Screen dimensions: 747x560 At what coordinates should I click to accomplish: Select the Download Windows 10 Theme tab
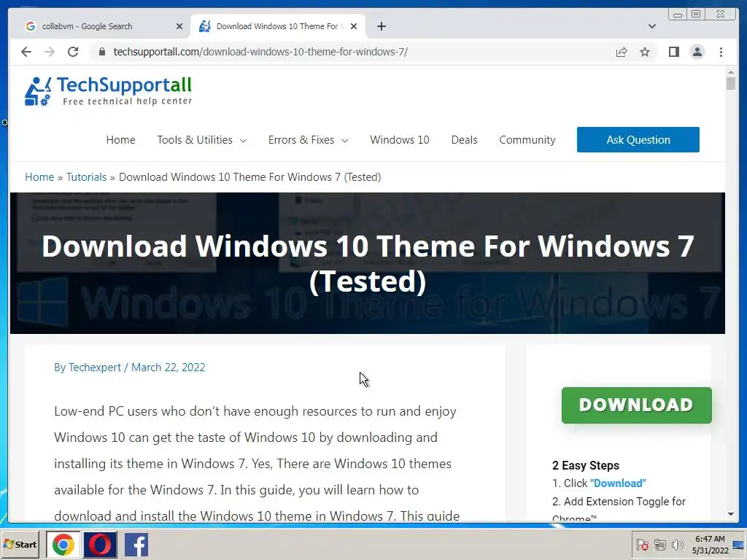277,26
